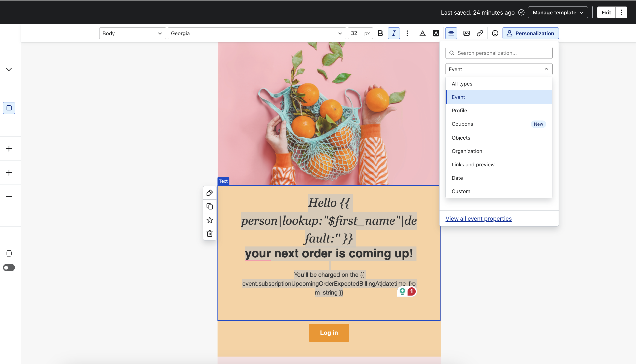The height and width of the screenshot is (364, 636).
Task: Select Profile in personalization types
Action: click(459, 111)
